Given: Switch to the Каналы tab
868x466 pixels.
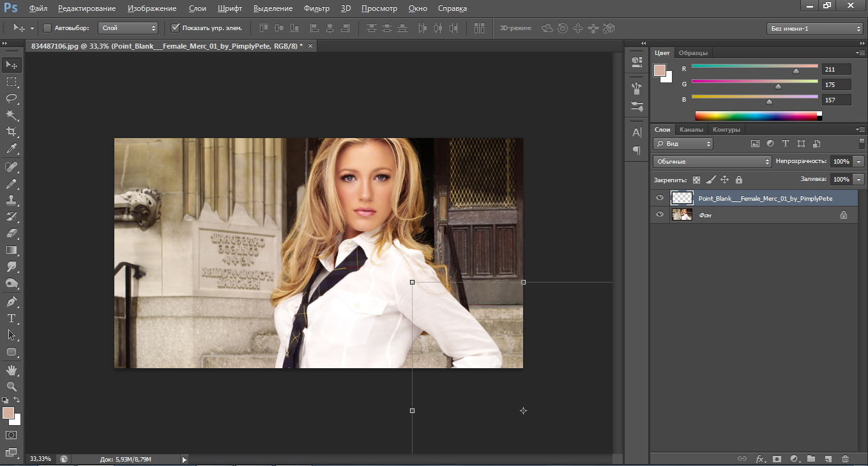Looking at the screenshot, I should click(x=691, y=129).
